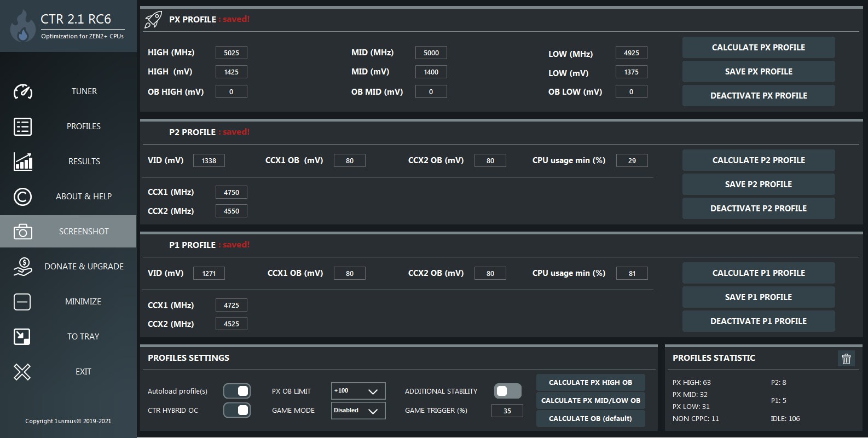This screenshot has height=438, width=868.
Task: Open the ABOUT & HELP page
Action: (x=84, y=197)
